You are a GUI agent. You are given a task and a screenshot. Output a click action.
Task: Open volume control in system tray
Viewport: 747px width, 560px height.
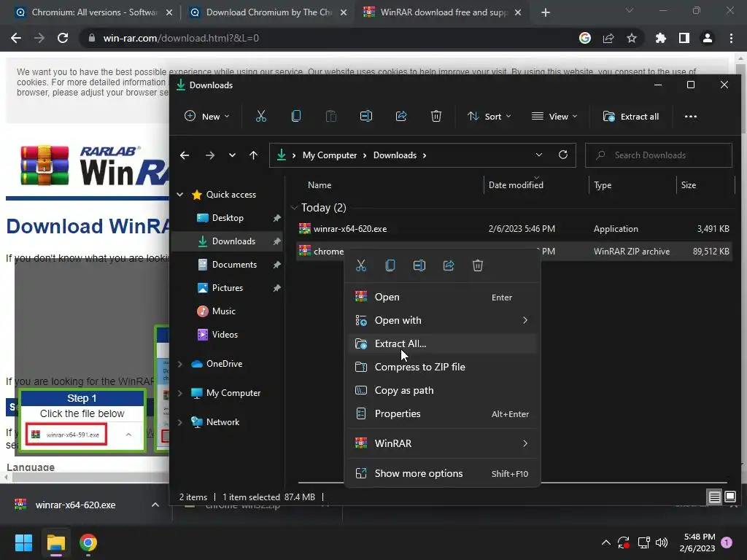tap(662, 542)
